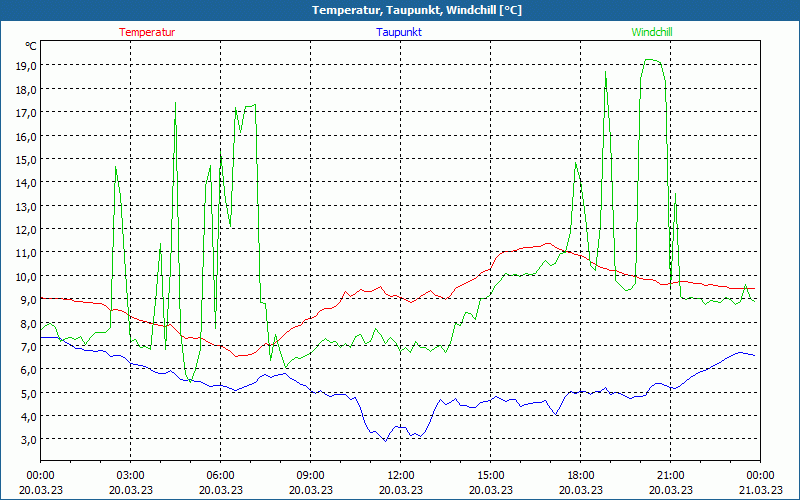Click the red Temperatur peak before 18:00

click(x=548, y=243)
